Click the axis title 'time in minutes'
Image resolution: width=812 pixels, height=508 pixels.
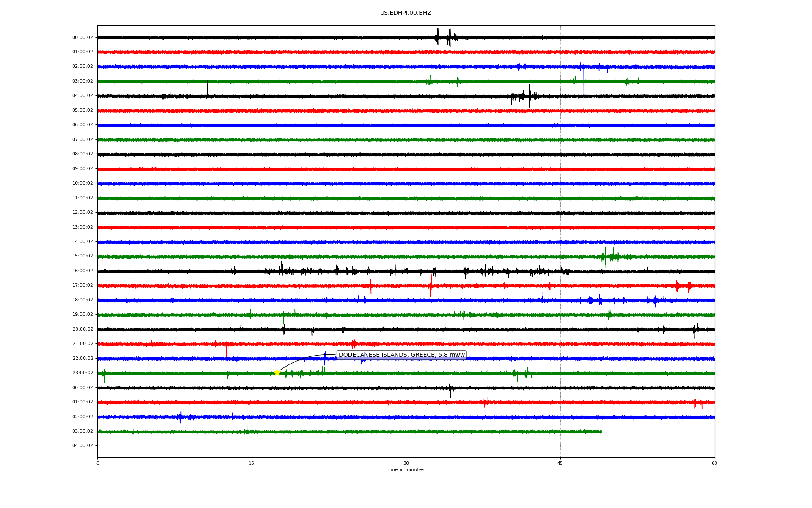pyautogui.click(x=406, y=470)
